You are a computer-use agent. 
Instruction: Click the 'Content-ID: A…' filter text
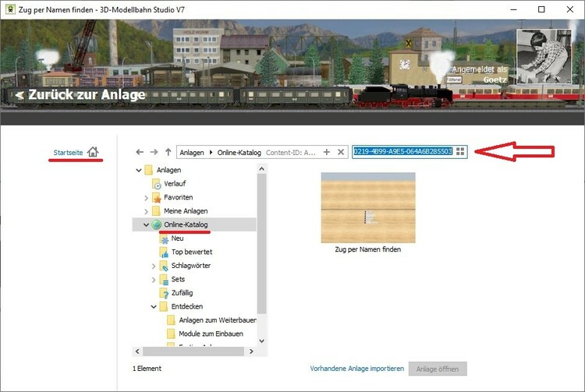[291, 153]
